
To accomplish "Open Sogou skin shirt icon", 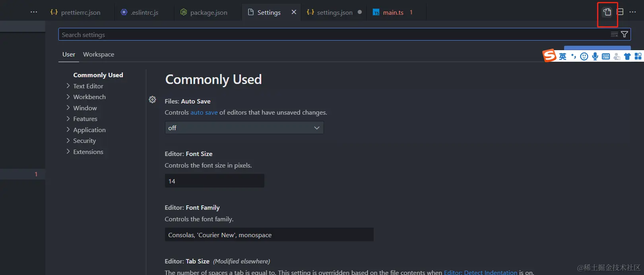I will [627, 57].
